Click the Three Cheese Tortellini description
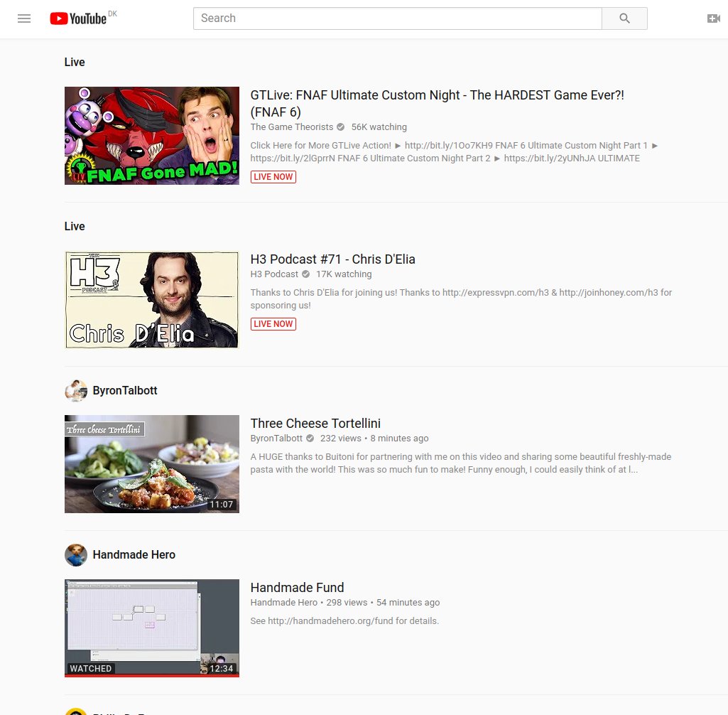The height and width of the screenshot is (715, 728). coord(460,463)
